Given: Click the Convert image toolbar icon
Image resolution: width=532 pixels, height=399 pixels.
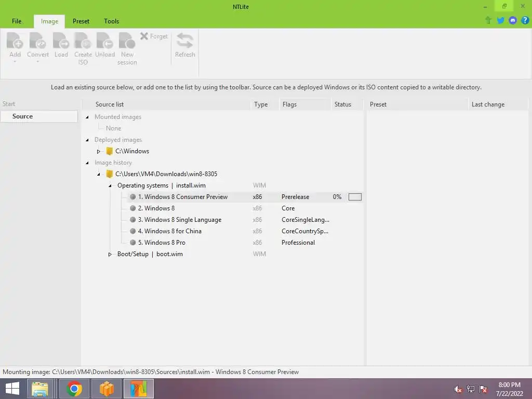Looking at the screenshot, I should [x=37, y=41].
